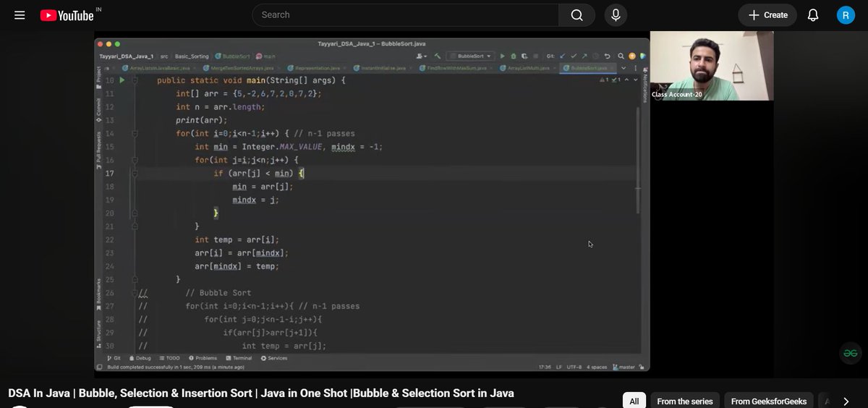Click the main method breadcrumb
Viewport: 868px width, 408px height.
tap(265, 56)
